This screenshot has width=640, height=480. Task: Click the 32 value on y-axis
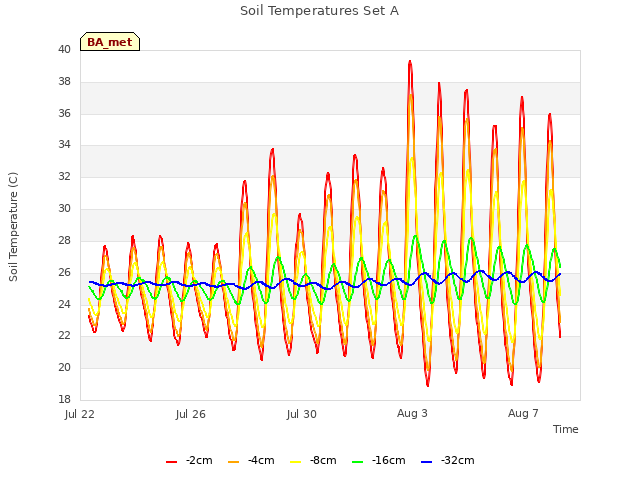pos(64,176)
